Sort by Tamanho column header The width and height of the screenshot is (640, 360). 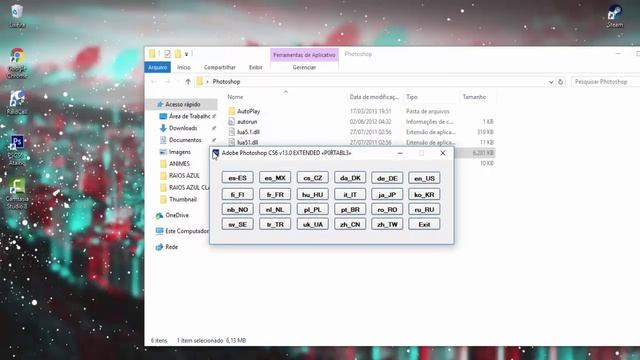point(474,97)
